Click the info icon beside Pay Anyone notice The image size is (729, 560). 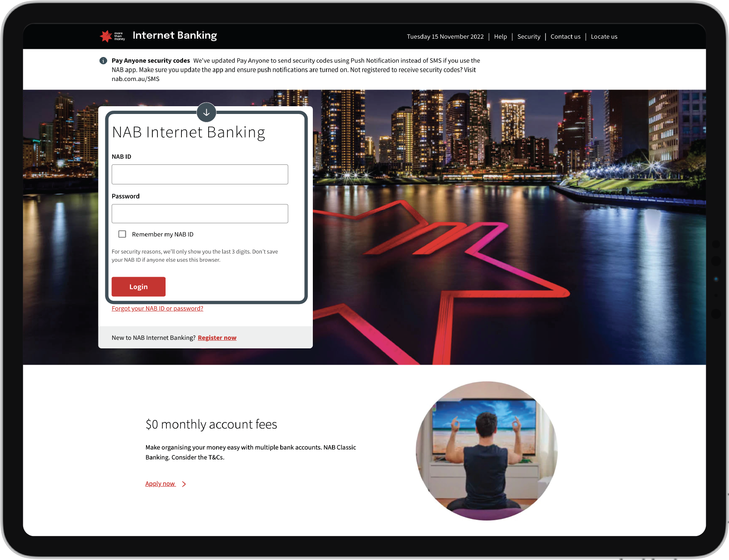click(x=103, y=61)
